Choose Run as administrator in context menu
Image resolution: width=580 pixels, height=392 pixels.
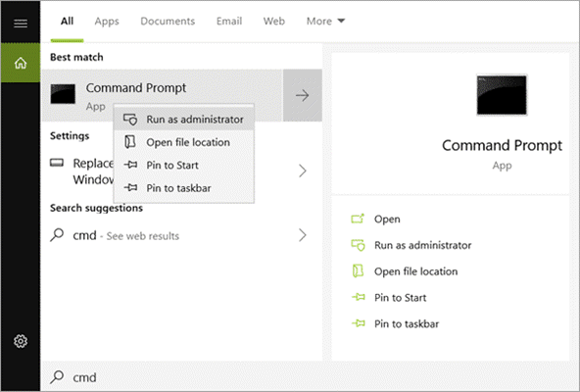184,120
